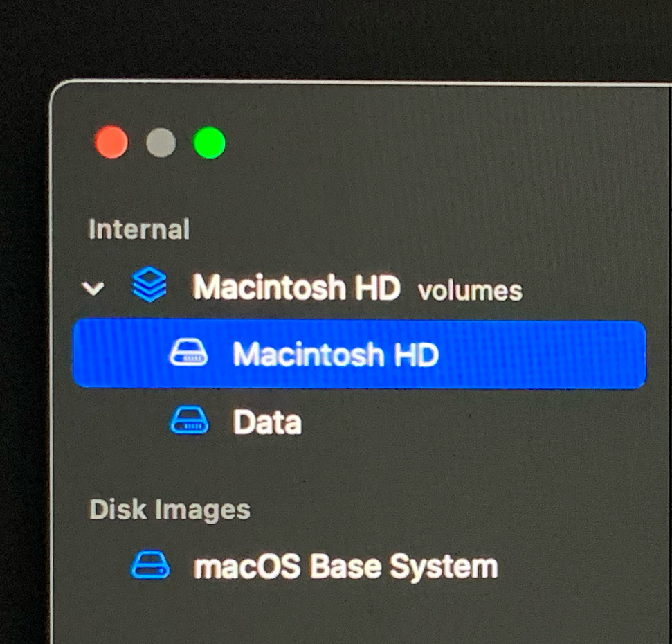This screenshot has width=672, height=644.
Task: Click the drive icon in highlighted Macintosh HD row
Action: pyautogui.click(x=188, y=352)
